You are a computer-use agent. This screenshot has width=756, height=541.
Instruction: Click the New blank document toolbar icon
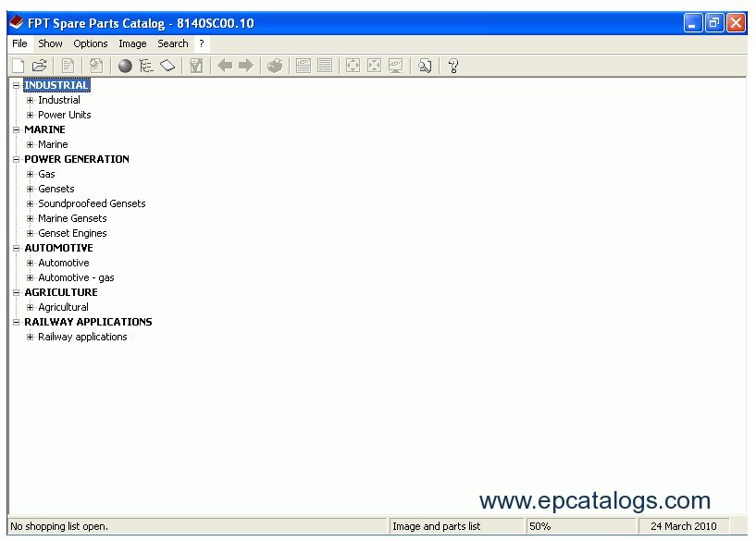coord(18,66)
